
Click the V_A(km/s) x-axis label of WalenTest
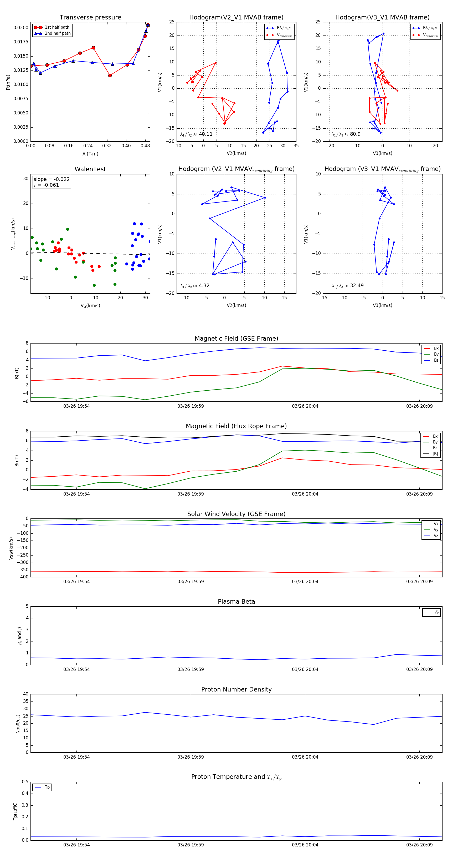[90, 306]
